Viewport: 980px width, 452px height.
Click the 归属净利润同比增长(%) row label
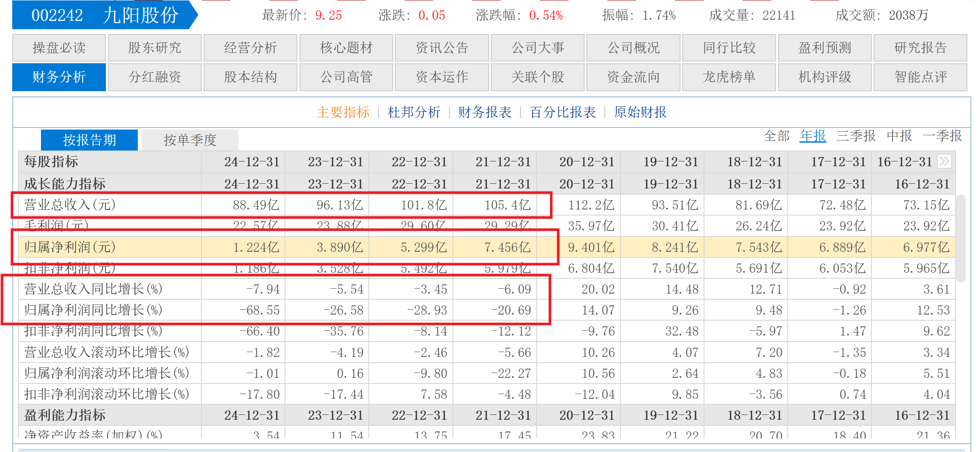point(93,310)
